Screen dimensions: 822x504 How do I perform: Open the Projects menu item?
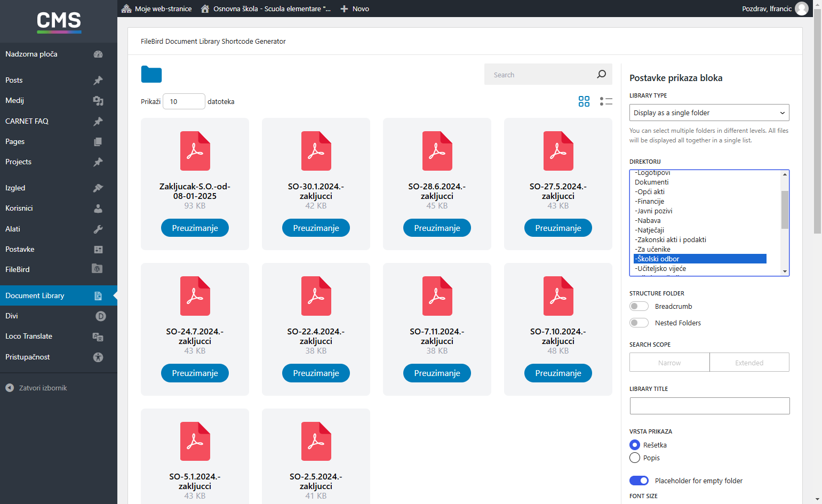click(x=59, y=162)
